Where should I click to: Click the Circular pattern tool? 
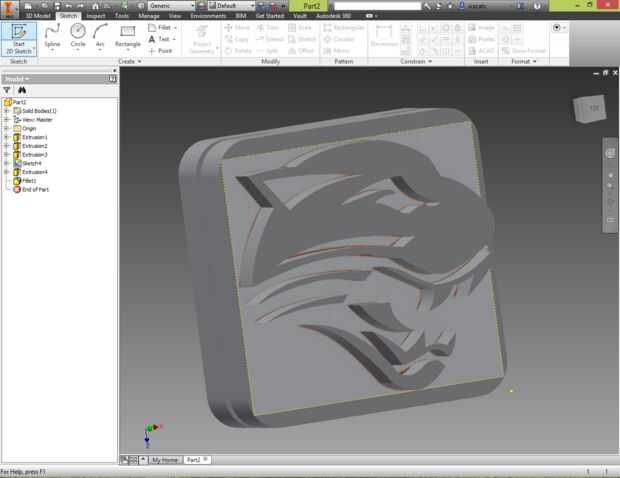click(x=339, y=39)
